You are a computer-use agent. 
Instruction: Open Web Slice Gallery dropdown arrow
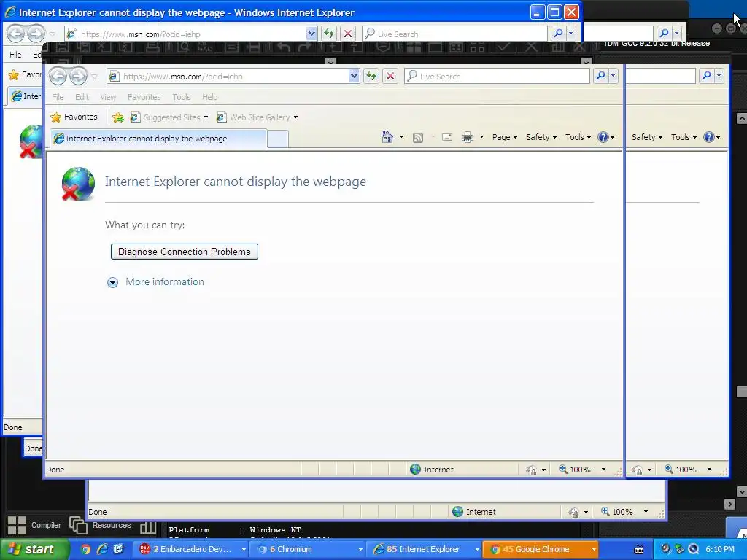(x=295, y=117)
